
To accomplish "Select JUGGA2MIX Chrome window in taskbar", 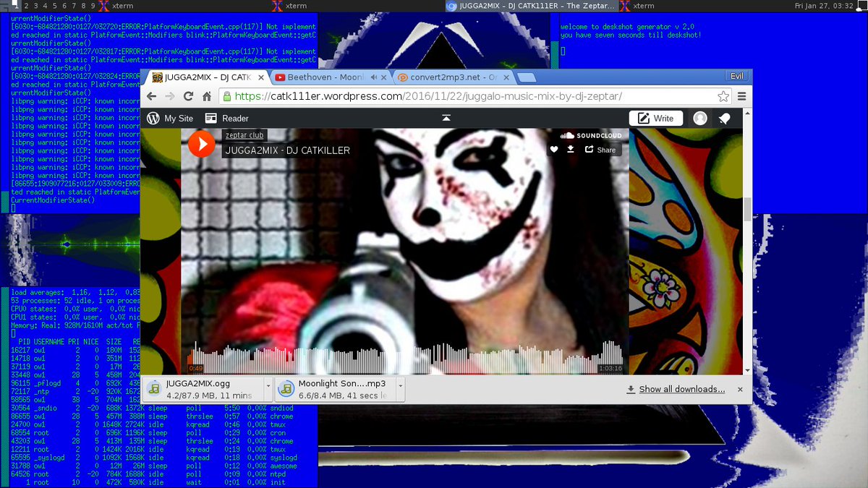I will click(x=532, y=5).
